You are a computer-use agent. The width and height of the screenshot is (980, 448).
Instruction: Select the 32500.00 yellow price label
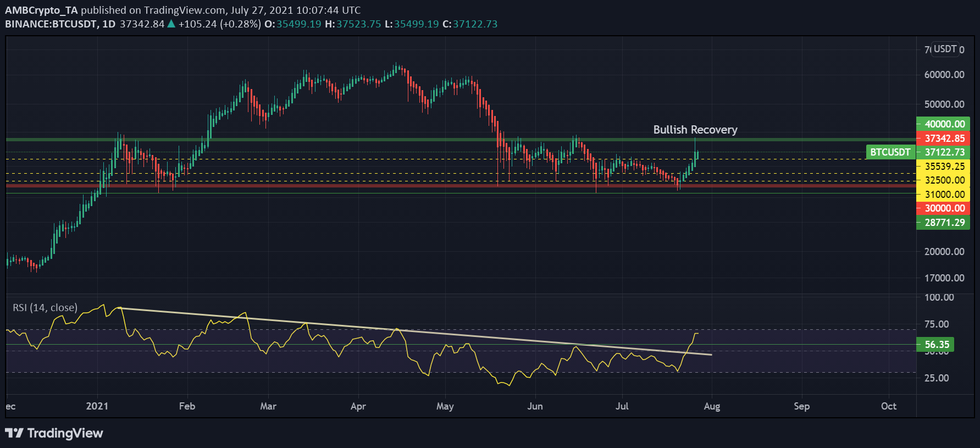(x=943, y=180)
